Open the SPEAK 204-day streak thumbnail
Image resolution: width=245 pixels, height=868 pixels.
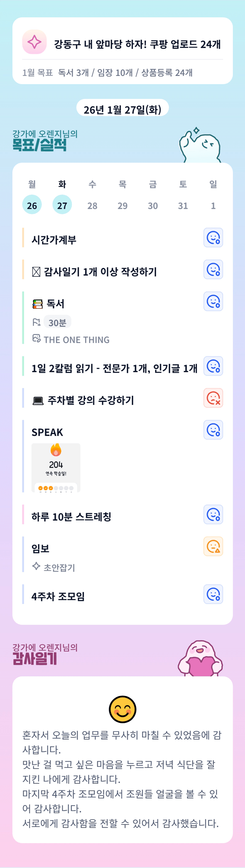pyautogui.click(x=56, y=468)
